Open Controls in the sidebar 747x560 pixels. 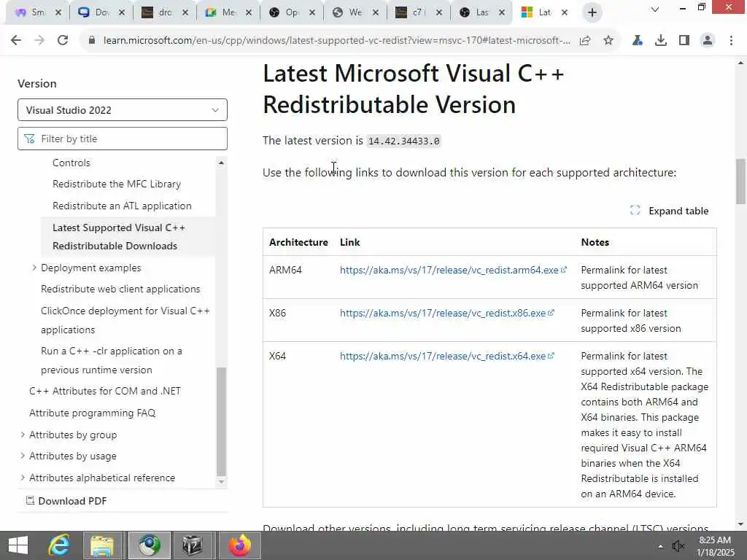(x=71, y=163)
